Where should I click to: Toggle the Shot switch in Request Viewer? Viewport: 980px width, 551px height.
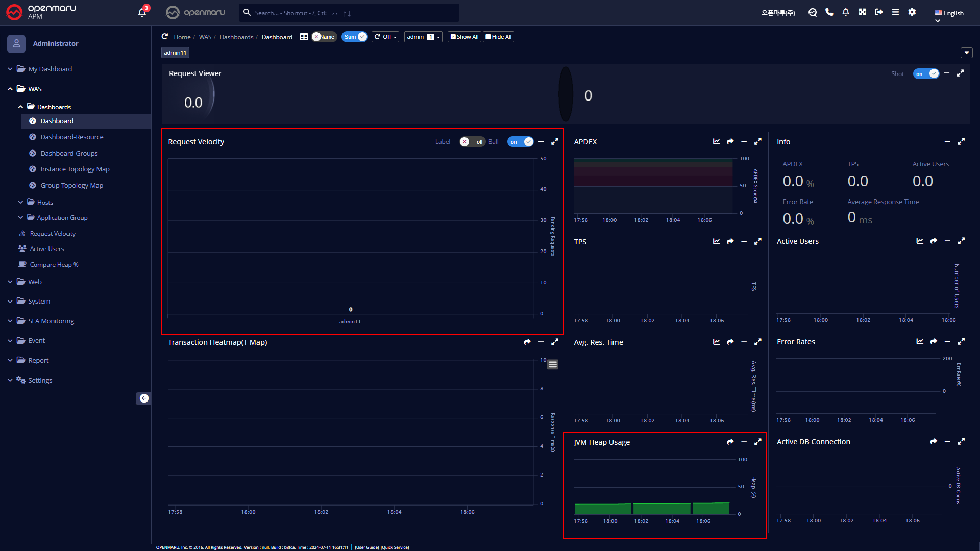[926, 74]
